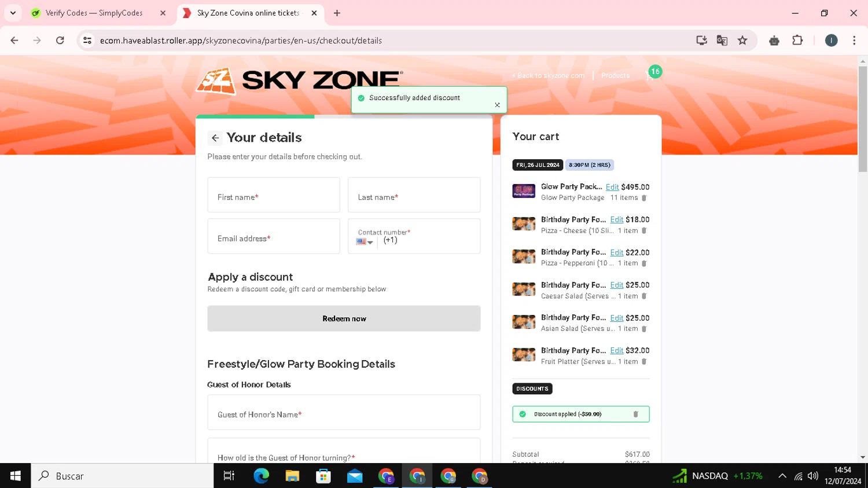Open Microsoft Edge from taskbar

tap(261, 476)
